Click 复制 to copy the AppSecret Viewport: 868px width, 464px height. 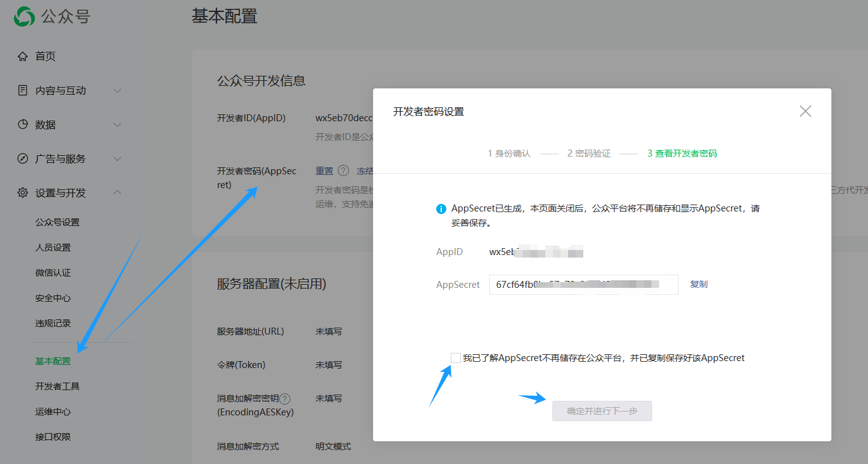(699, 285)
